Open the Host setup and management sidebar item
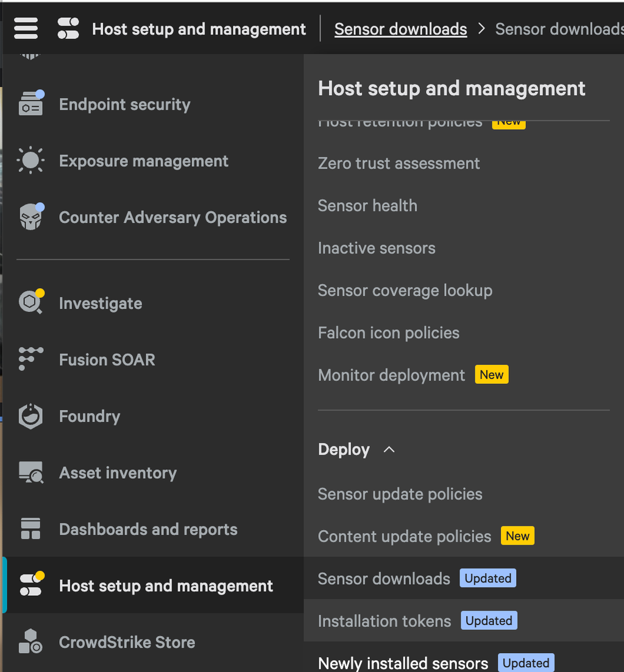The image size is (624, 672). 166,585
